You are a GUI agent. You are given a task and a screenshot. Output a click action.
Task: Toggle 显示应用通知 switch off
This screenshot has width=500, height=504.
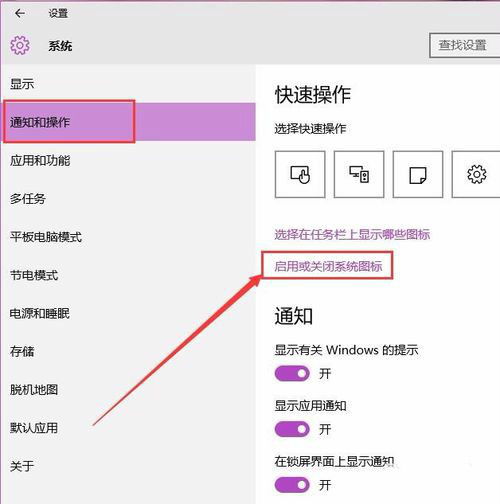(292, 429)
